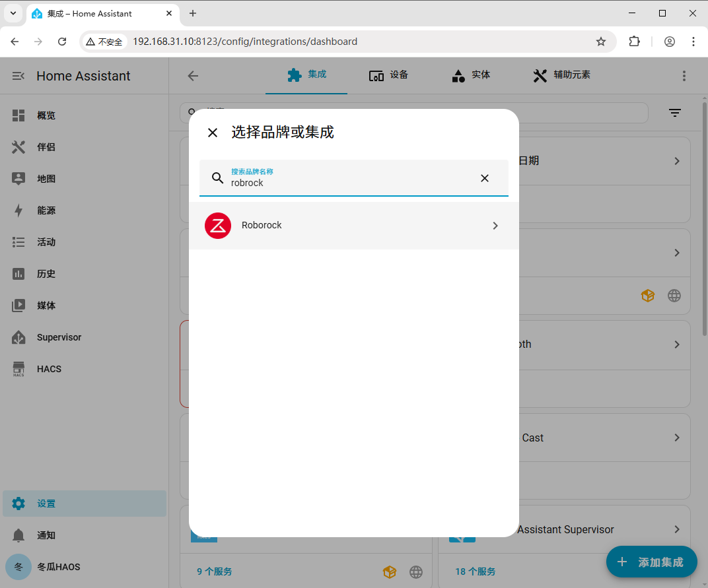Go back in the browser history
Viewport: 708px width, 588px height.
click(15, 42)
